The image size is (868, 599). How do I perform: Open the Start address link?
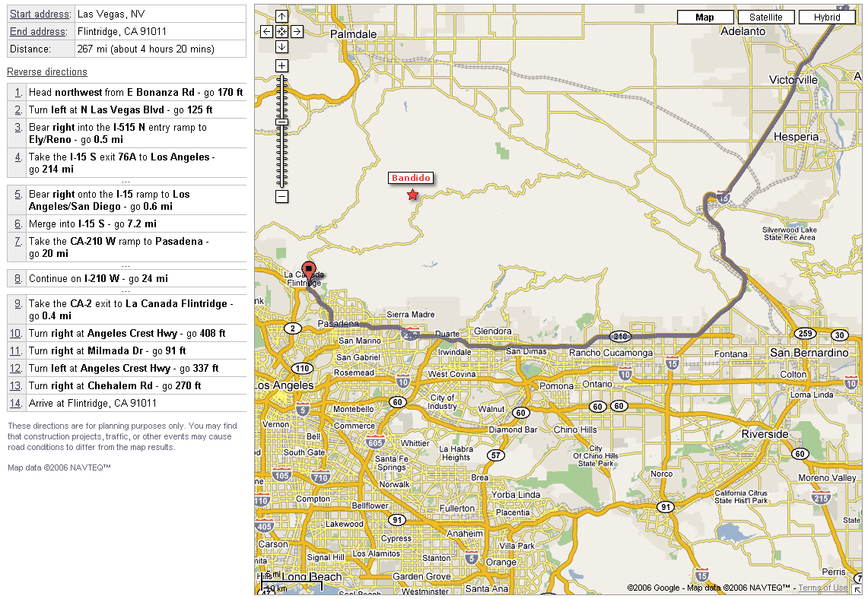click(40, 14)
